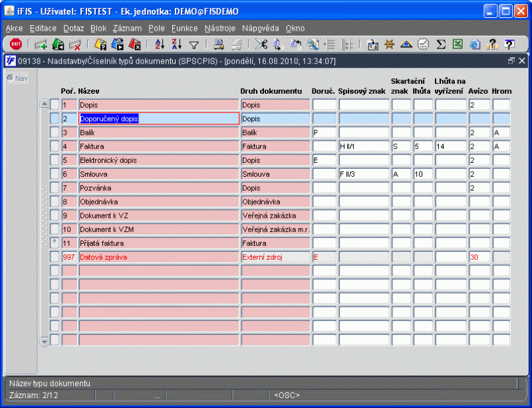Click the print icon in toolbar
532x408 pixels.
[219, 45]
